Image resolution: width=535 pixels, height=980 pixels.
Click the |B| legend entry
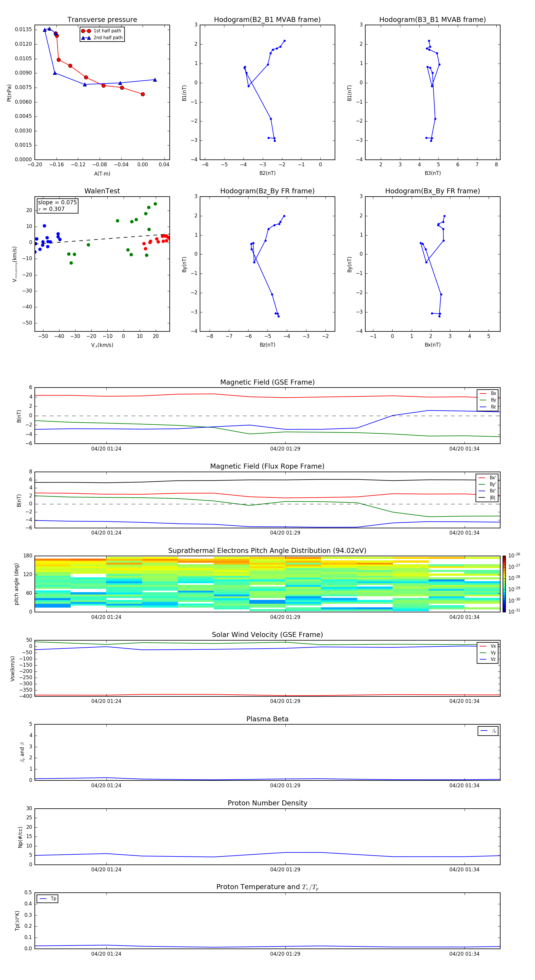[487, 498]
